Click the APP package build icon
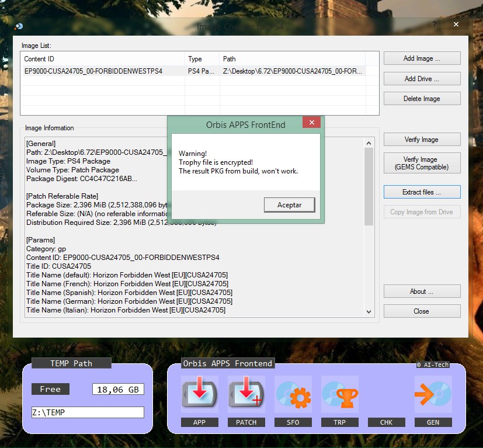 200,394
